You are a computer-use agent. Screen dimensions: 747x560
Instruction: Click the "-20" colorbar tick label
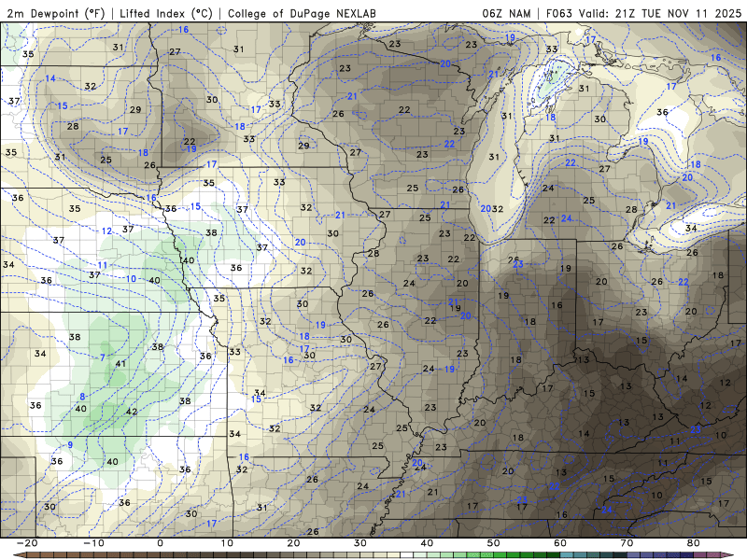tap(27, 543)
